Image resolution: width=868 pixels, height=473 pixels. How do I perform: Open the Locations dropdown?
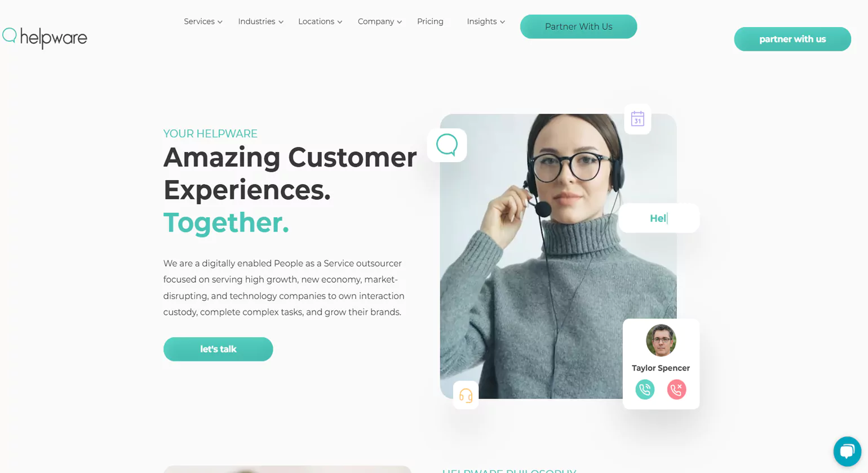320,21
